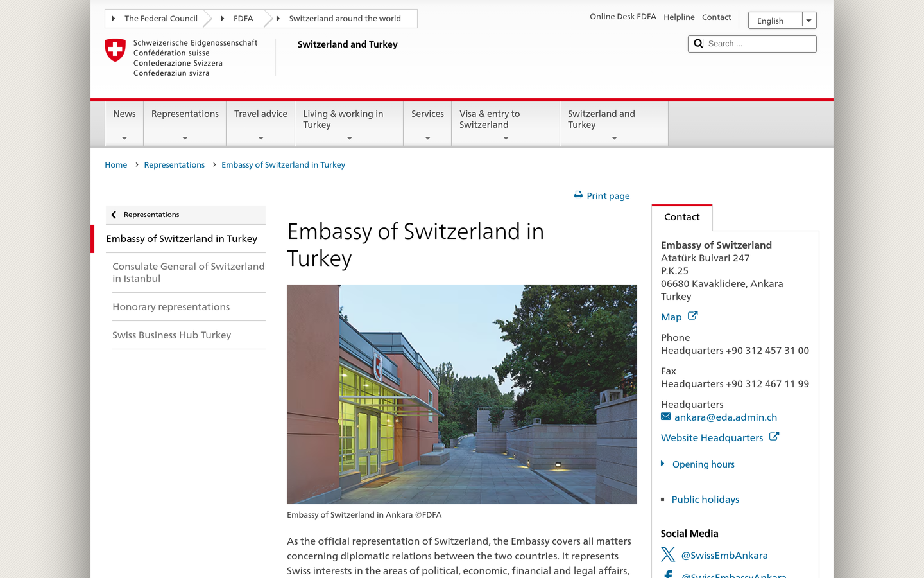924x578 pixels.
Task: Select the Contact tab
Action: coord(682,218)
